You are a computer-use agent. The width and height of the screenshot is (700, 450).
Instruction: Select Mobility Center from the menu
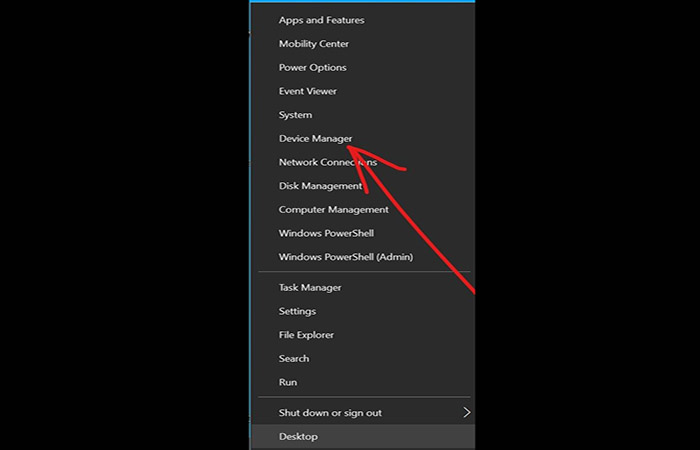pyautogui.click(x=362, y=44)
